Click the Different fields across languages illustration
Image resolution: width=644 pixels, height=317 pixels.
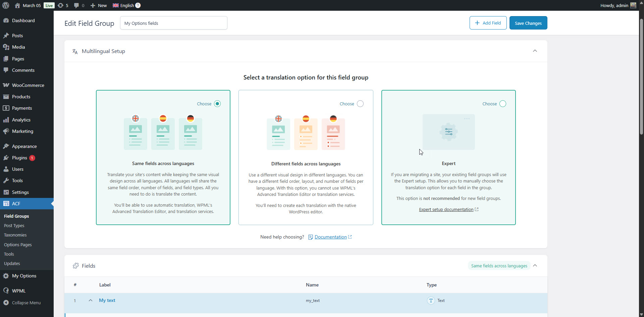pos(306,133)
